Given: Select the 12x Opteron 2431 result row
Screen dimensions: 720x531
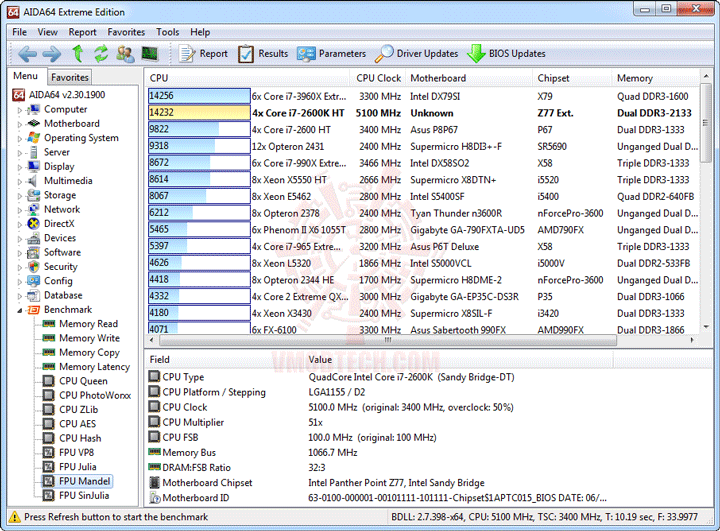Looking at the screenshot, I should tap(422, 147).
